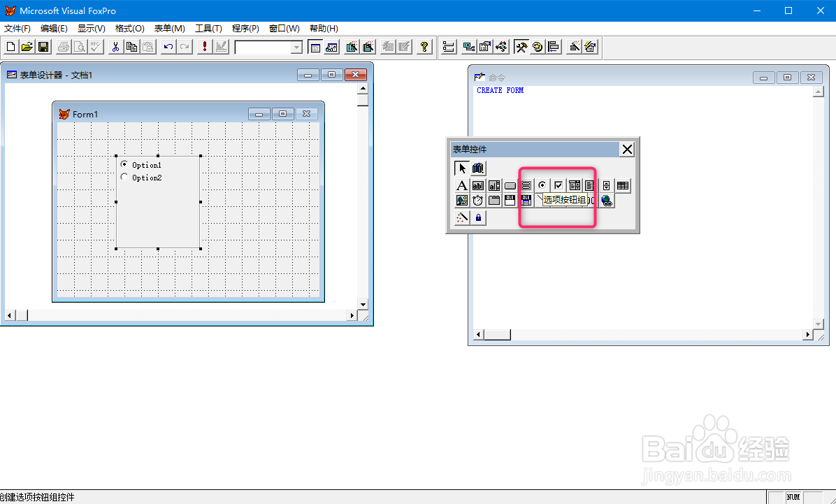This screenshot has width=836, height=504.
Task: Click the down arrow of Form Designer scrollbar
Action: coord(363,305)
